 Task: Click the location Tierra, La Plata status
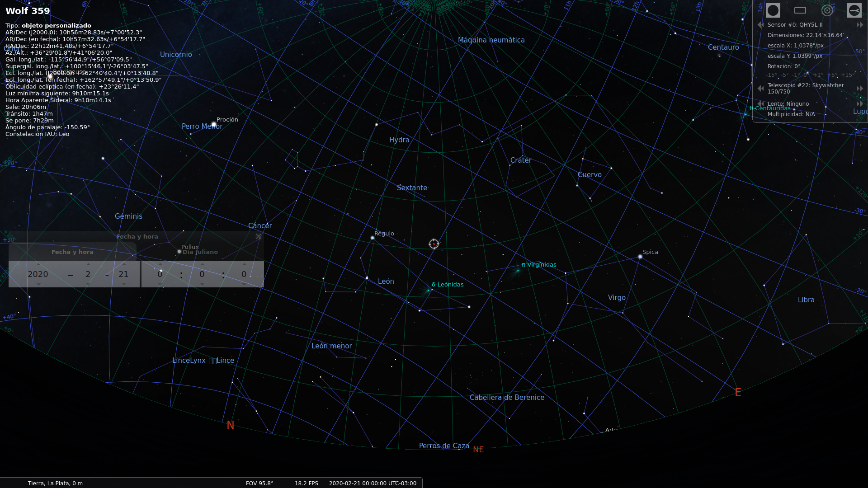pos(55,483)
